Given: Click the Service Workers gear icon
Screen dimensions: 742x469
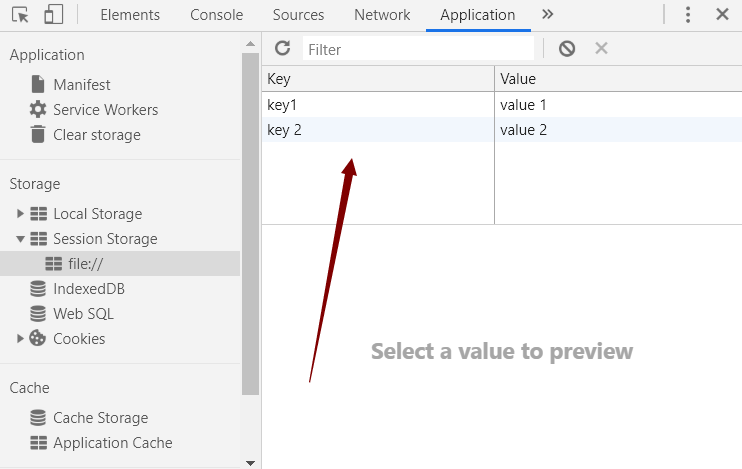Looking at the screenshot, I should 38,110.
